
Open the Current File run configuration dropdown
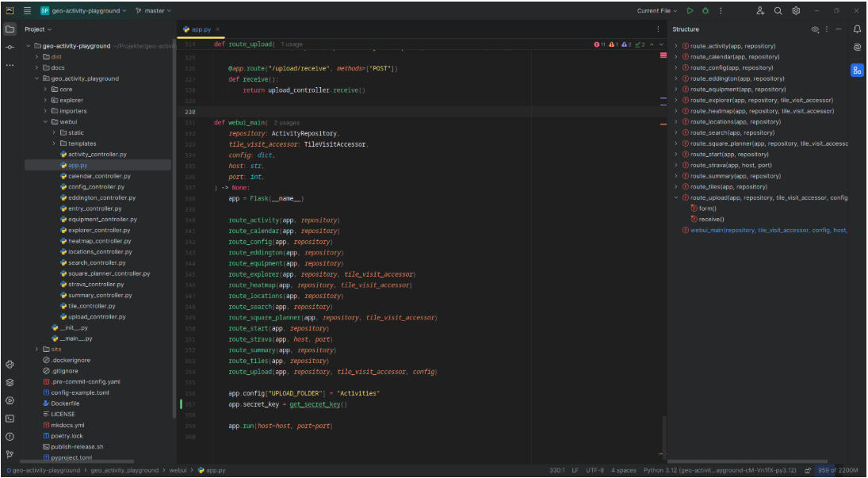point(657,10)
